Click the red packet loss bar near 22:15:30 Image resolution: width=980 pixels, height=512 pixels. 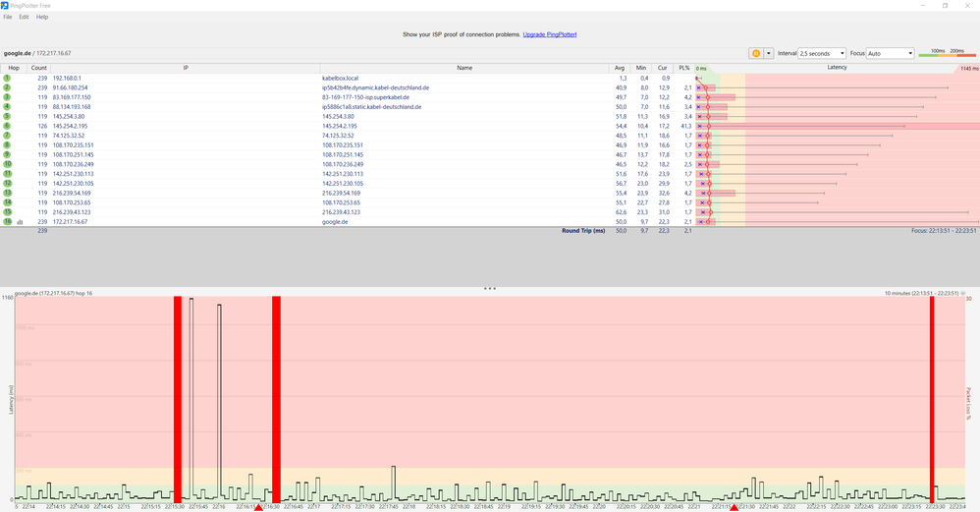coord(178,399)
